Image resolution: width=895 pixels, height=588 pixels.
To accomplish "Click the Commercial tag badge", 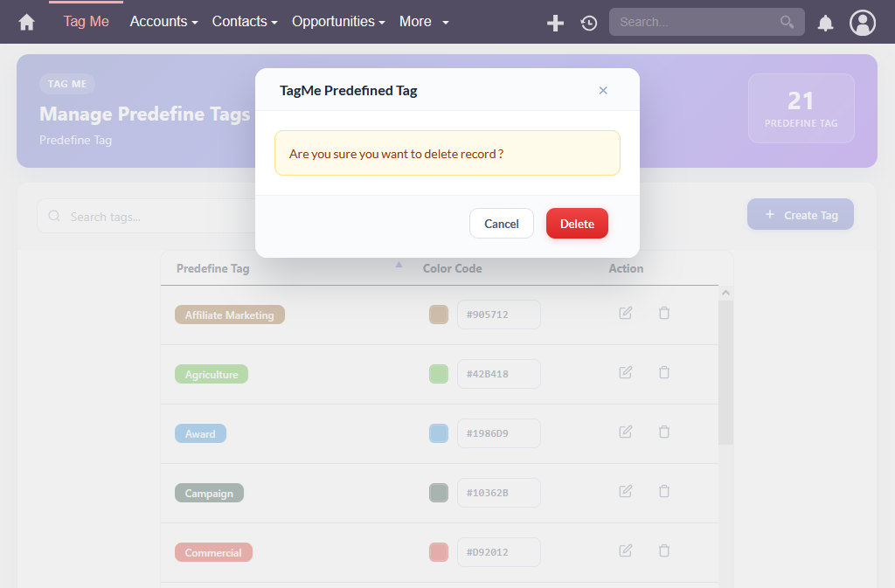I will [x=213, y=552].
